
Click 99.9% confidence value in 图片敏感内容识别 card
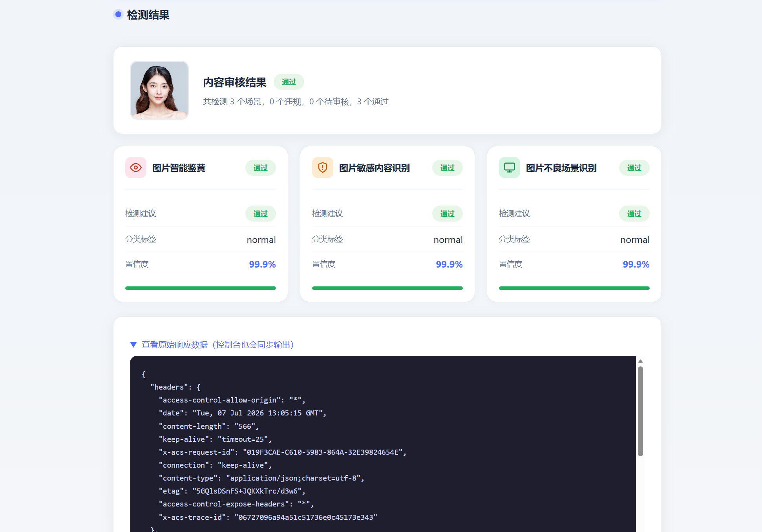tap(450, 264)
